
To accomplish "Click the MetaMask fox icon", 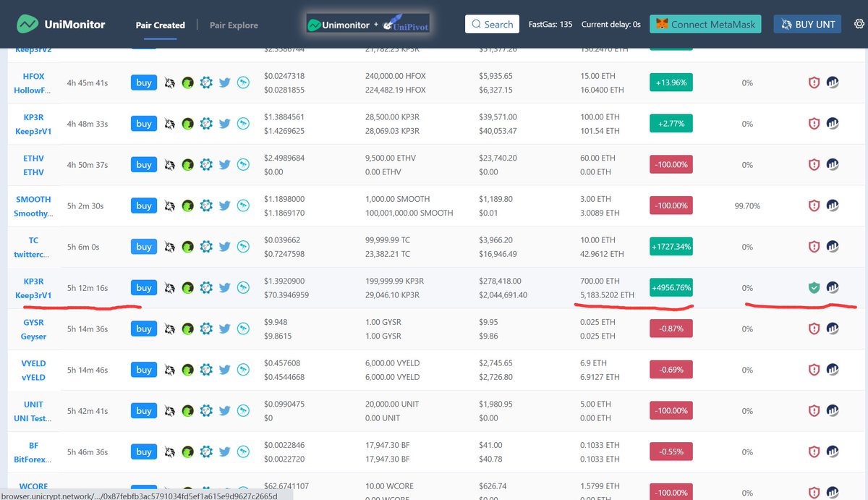I will pos(661,24).
